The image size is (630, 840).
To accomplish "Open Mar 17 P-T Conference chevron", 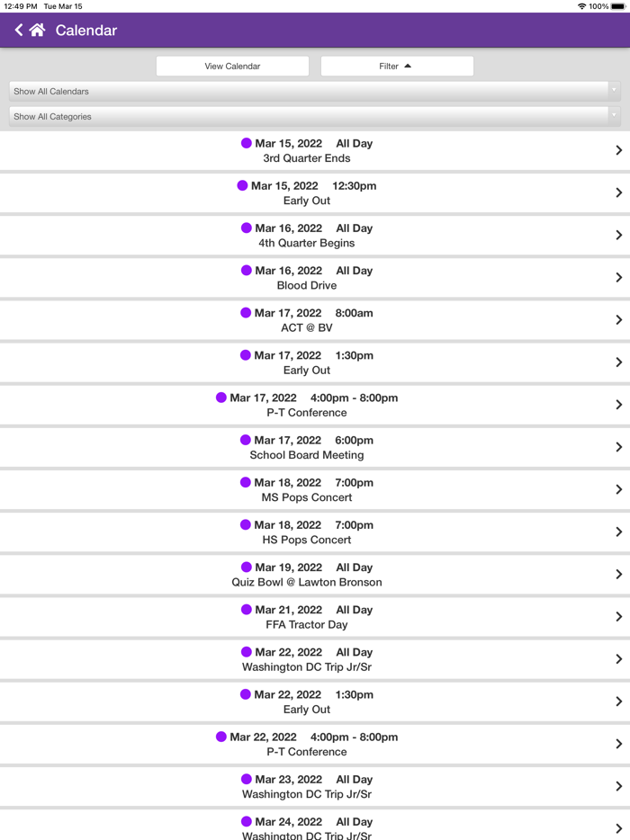I will click(x=618, y=405).
